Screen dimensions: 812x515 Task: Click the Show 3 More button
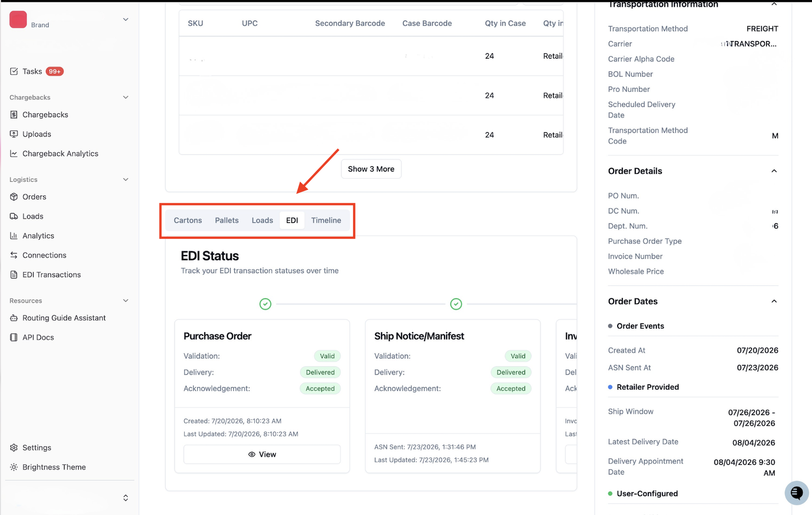[371, 169]
